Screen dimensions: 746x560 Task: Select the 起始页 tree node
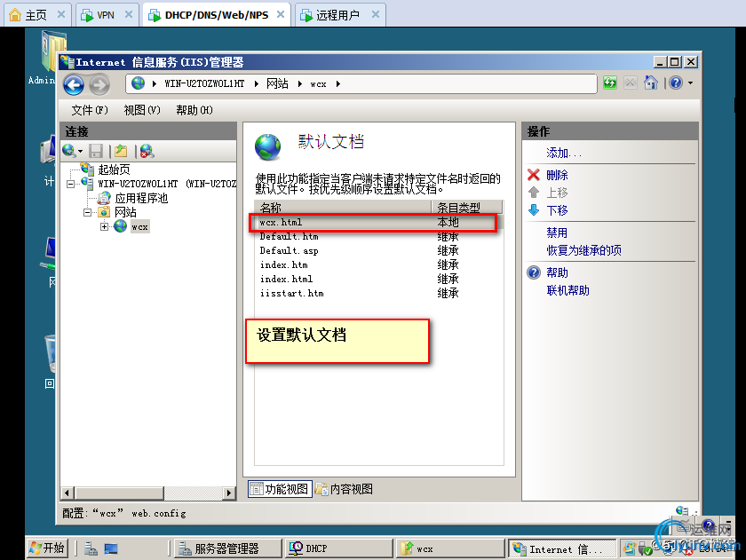(x=114, y=170)
